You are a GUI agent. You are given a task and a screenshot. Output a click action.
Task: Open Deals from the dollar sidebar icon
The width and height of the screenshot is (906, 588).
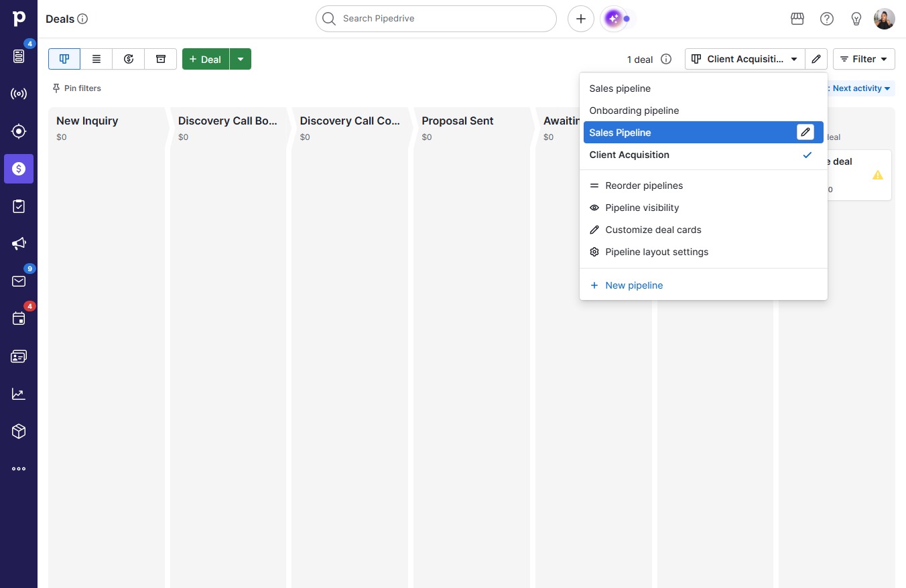coord(19,169)
